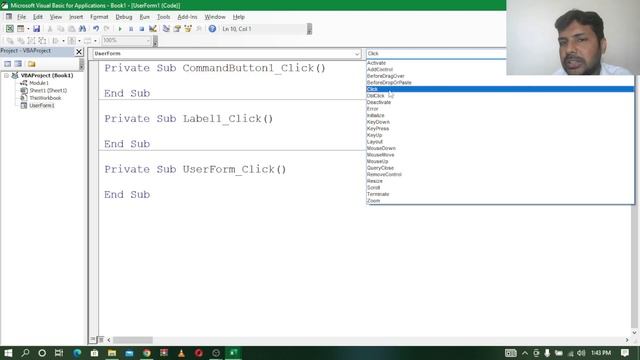
Task: Select UserForm1 in the project tree
Action: (42, 105)
